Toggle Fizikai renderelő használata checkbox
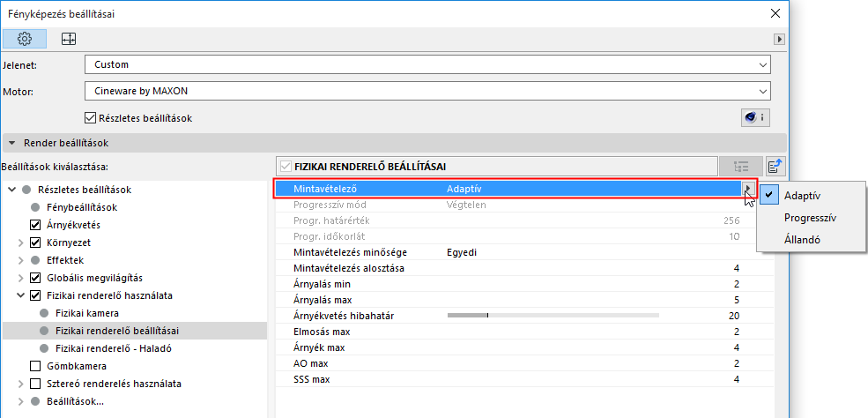 click(x=35, y=295)
